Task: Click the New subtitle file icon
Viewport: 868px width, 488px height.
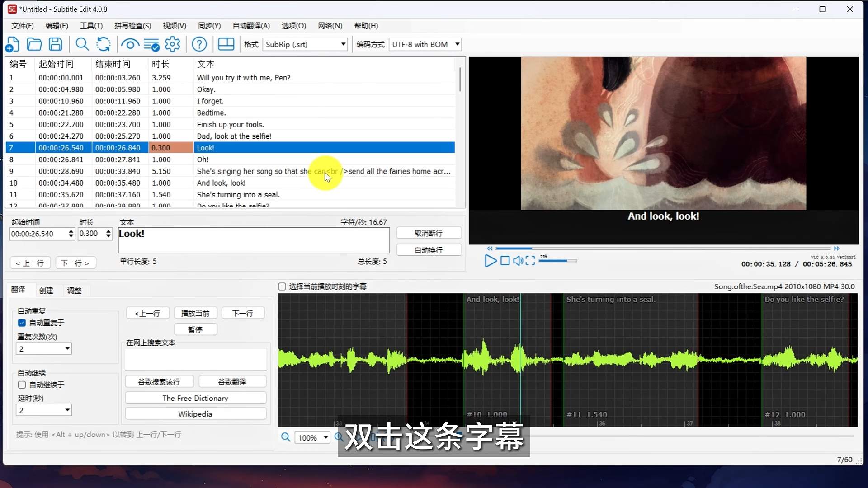Action: pyautogui.click(x=12, y=44)
